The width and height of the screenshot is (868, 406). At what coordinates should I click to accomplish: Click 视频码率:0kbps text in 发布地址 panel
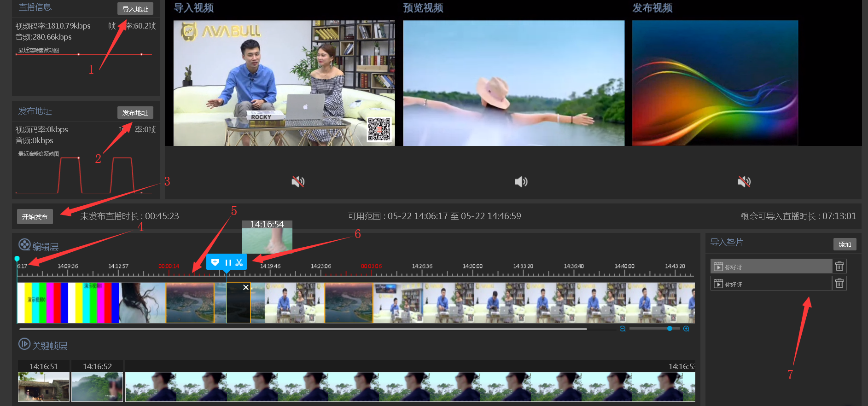click(42, 129)
